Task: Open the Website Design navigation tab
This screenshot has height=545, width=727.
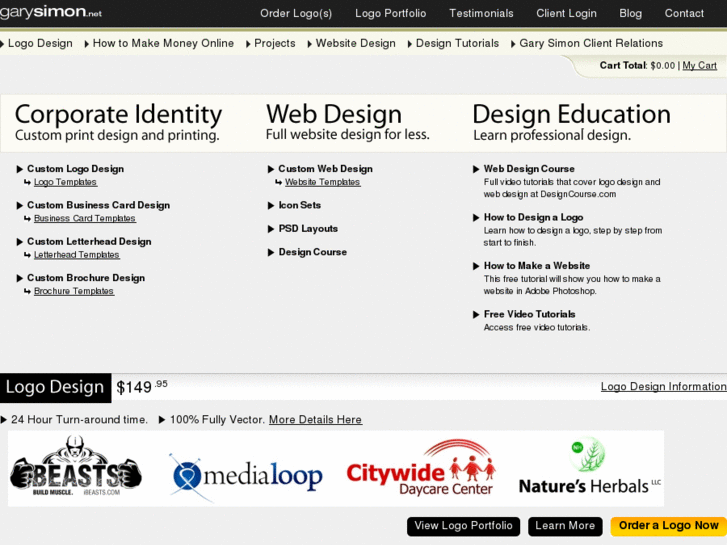Action: (x=355, y=44)
